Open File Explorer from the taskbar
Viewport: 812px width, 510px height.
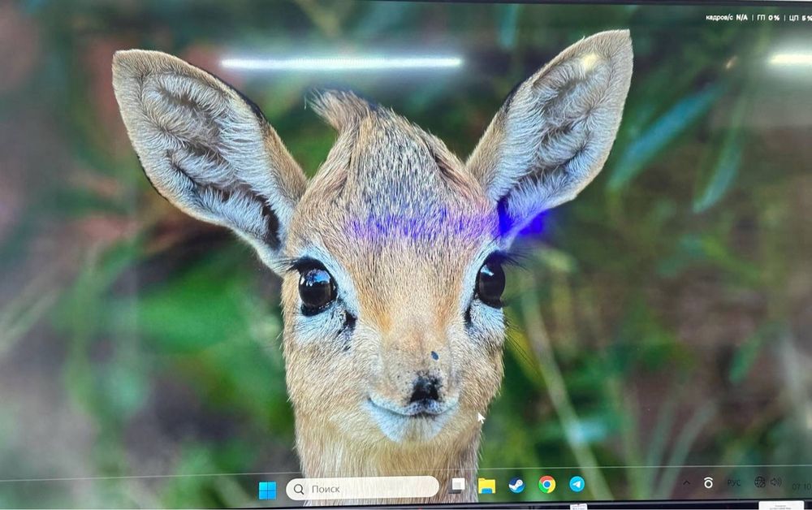pos(486,485)
